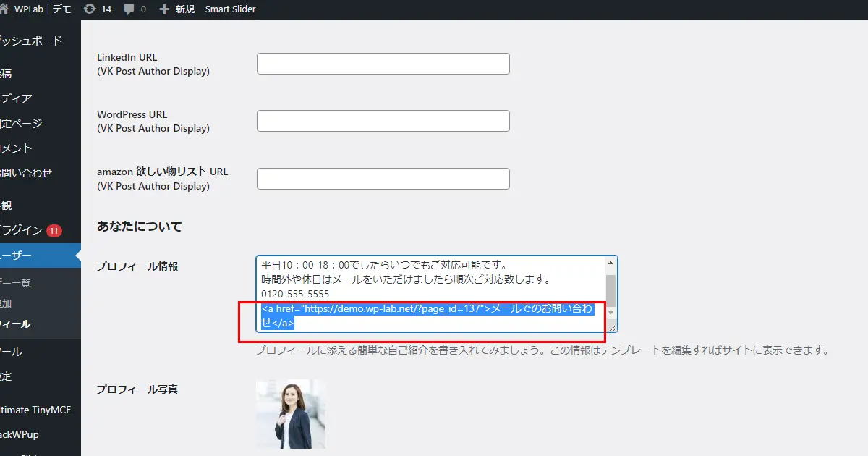This screenshot has width=868, height=456.
Task: Click the home icon next to WPLab | デモ
Action: pyautogui.click(x=5, y=9)
